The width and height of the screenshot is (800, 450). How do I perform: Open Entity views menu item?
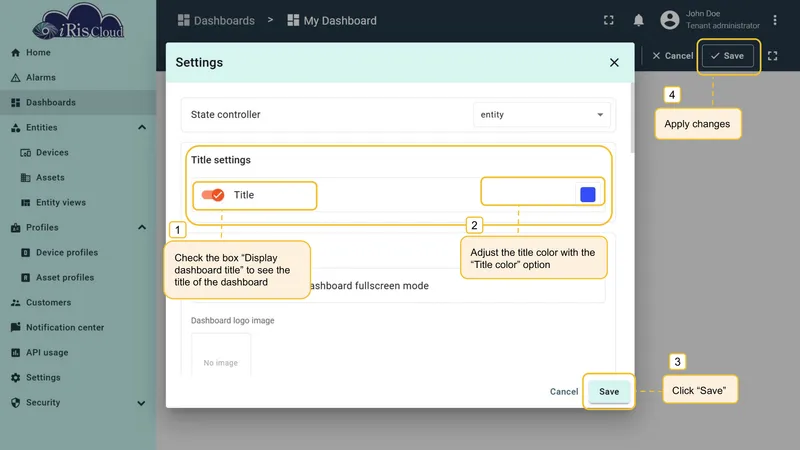(78, 203)
